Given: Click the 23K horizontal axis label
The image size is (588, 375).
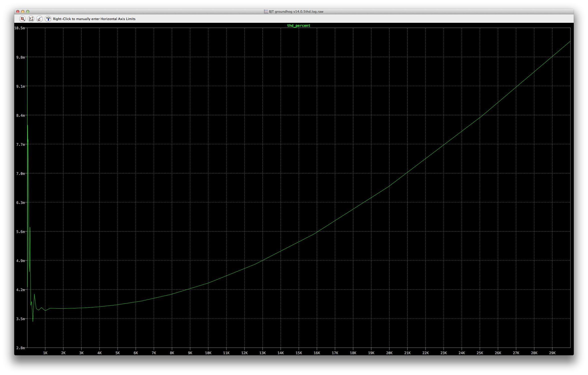Looking at the screenshot, I should [x=444, y=353].
